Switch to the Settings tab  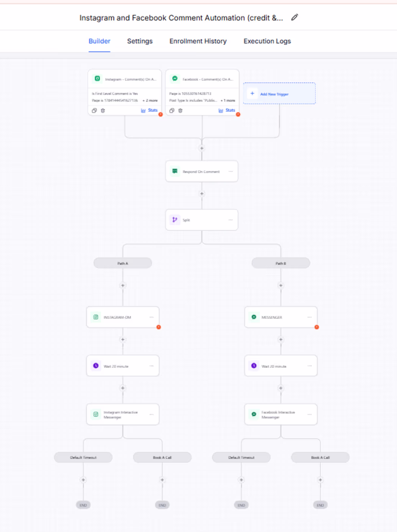click(x=140, y=41)
